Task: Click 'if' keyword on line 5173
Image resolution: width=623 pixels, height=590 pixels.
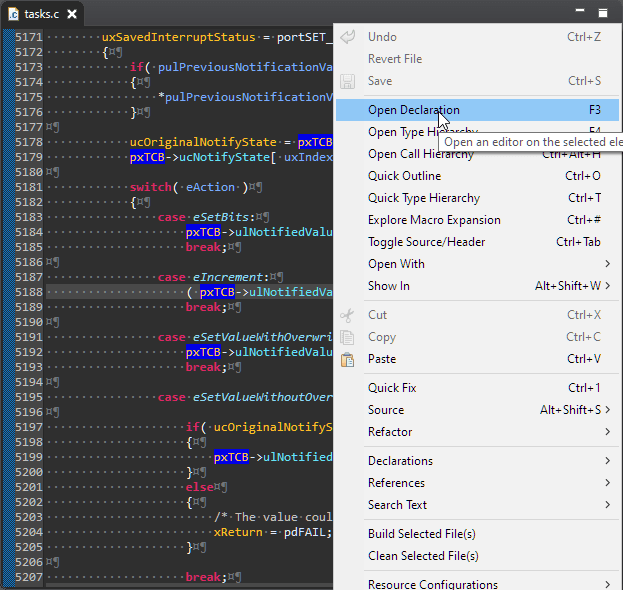Action: 137,67
